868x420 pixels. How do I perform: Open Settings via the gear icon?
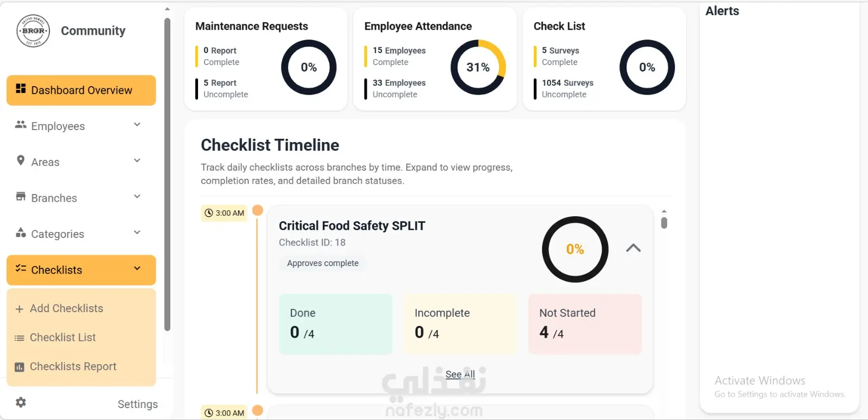(x=21, y=402)
